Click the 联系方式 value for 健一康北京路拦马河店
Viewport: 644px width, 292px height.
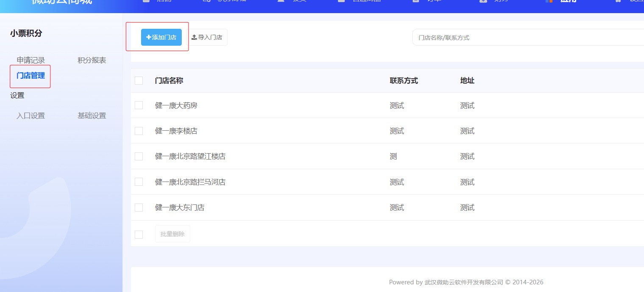[397, 182]
